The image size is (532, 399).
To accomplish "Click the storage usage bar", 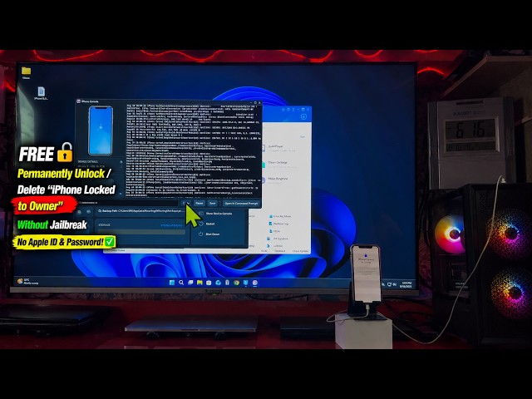I will [x=141, y=232].
